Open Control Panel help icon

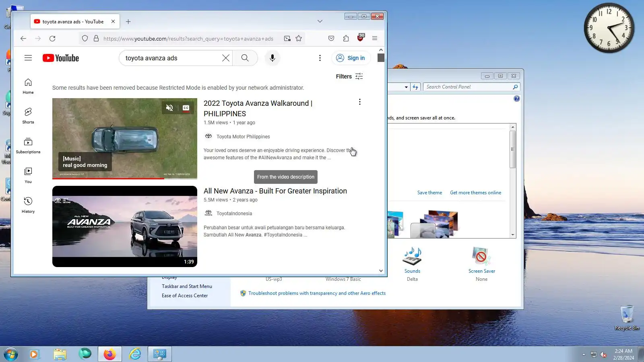517,99
